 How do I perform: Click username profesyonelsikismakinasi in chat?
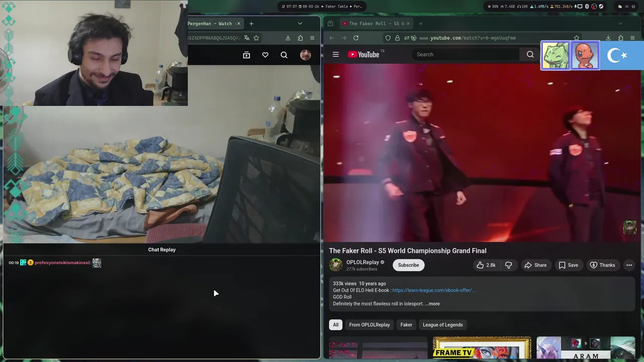pos(62,263)
